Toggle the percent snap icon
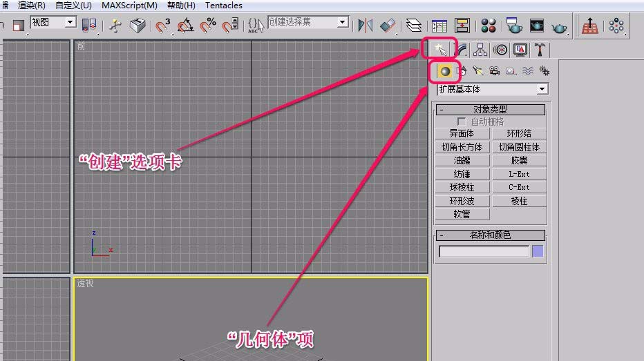This screenshot has height=361, width=644. coord(208,26)
